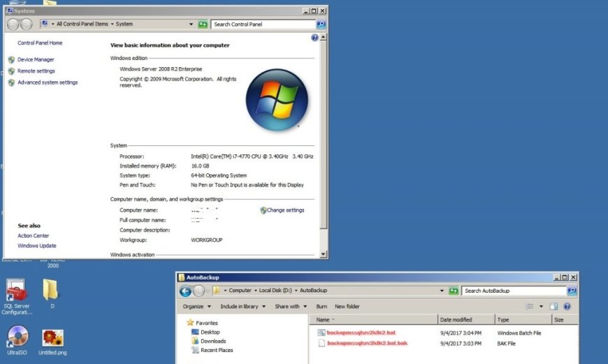608x364 pixels.
Task: Sort by Size column header
Action: tap(565, 320)
